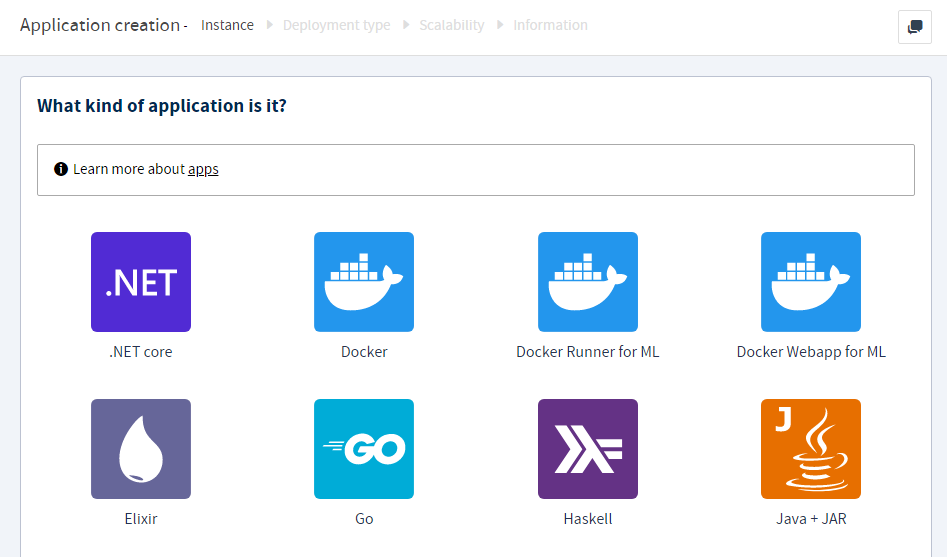Click the .NET core label
This screenshot has width=947, height=557.
coord(141,352)
